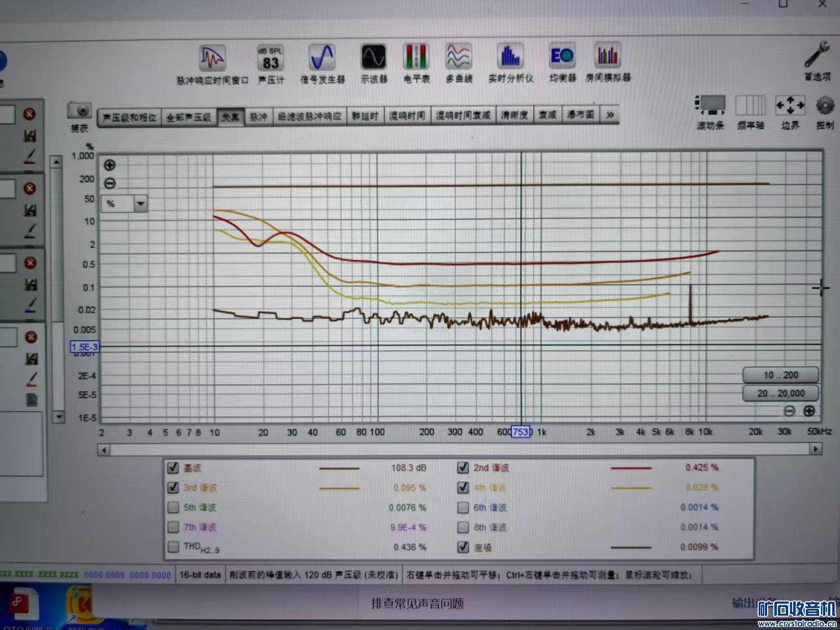The height and width of the screenshot is (630, 840).
Task: Enable the 5th 谐波 harmonic checkbox
Action: tap(173, 507)
